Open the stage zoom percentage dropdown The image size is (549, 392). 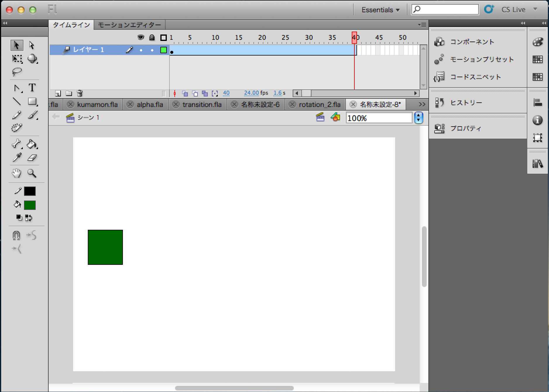pyautogui.click(x=419, y=118)
